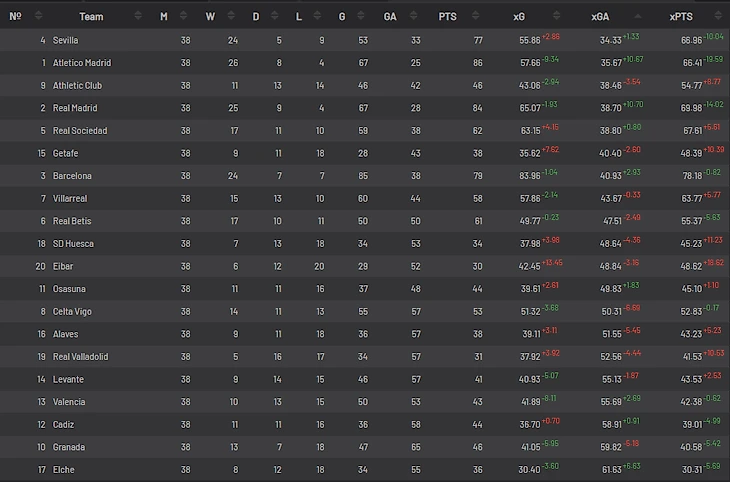Open Atletico Madrid team page
The height and width of the screenshot is (482, 730).
pyautogui.click(x=82, y=63)
